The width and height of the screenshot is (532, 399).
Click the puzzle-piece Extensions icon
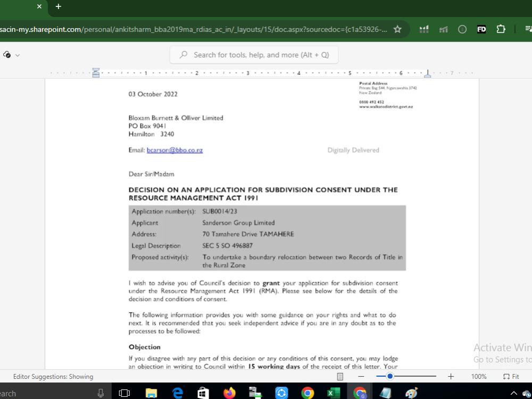(x=501, y=29)
